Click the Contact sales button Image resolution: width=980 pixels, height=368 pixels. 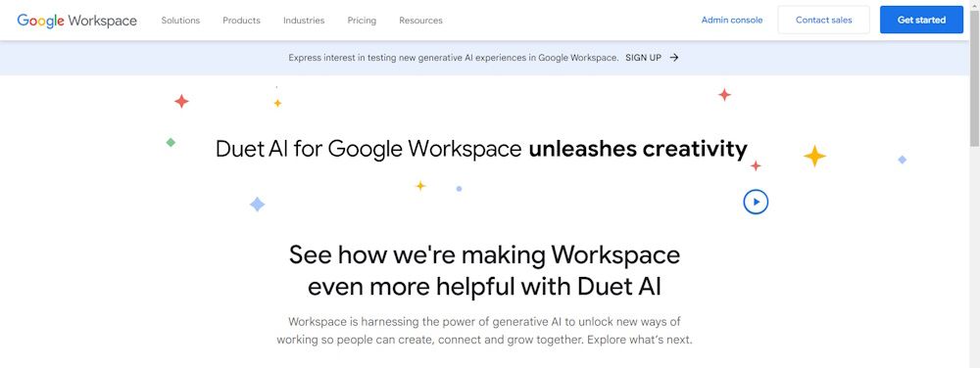[x=824, y=20]
